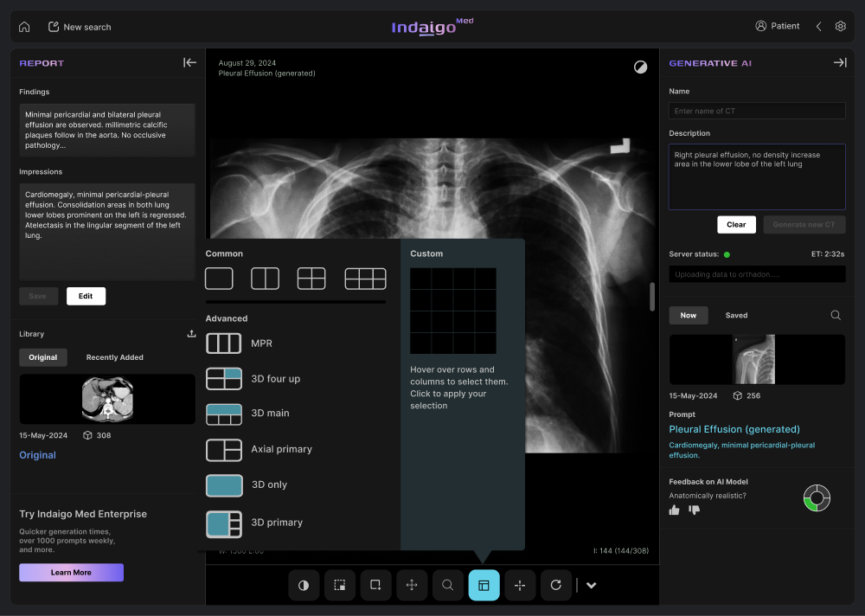Select the zoom magnifier tool
Viewport: 865px width, 616px height.
pyautogui.click(x=448, y=585)
